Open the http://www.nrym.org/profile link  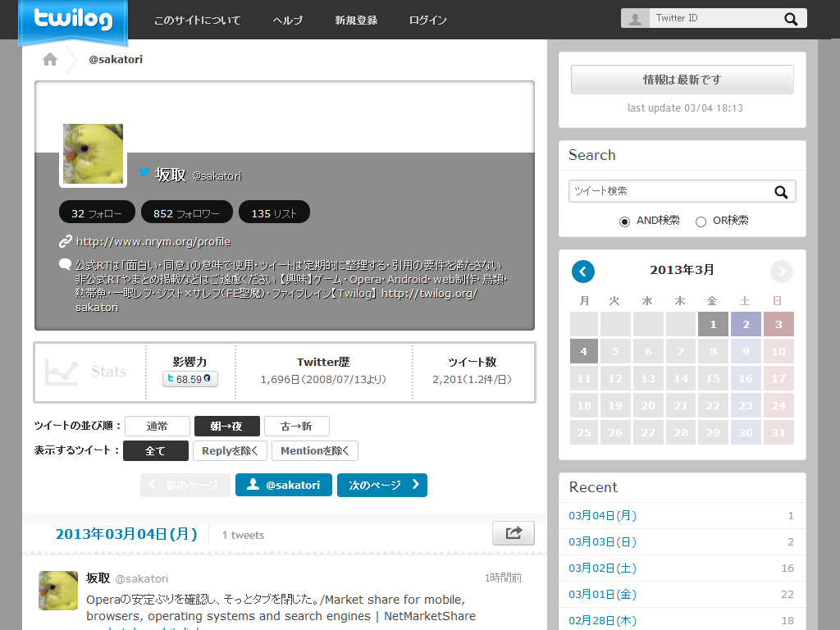point(153,242)
